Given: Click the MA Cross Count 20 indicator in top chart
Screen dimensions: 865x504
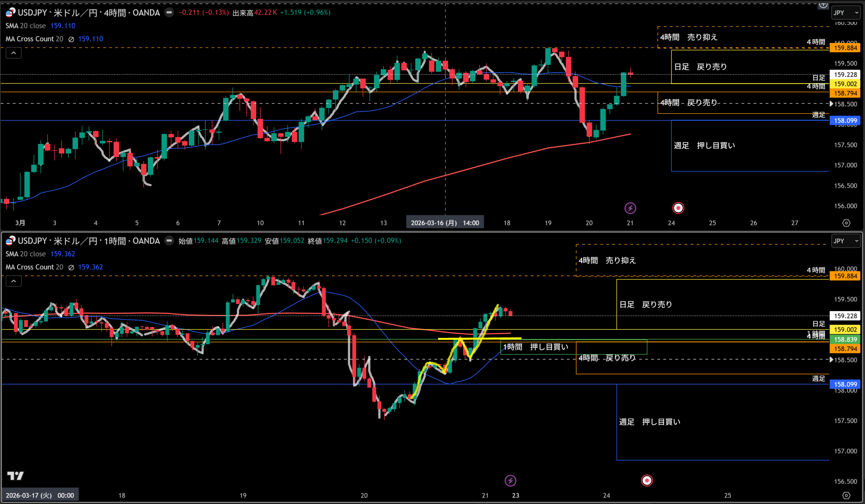Looking at the screenshot, I should tap(34, 39).
